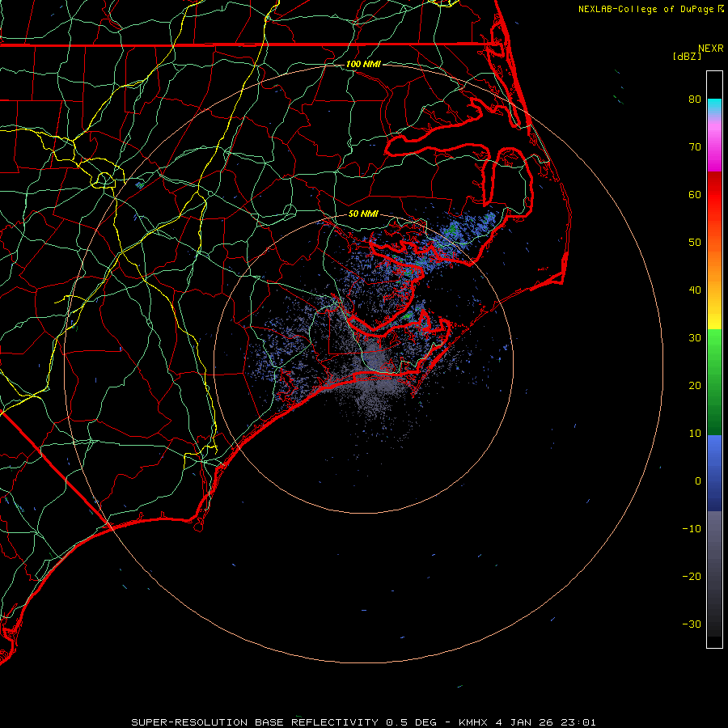728x728 pixels.
Task: Click the SUPER-RESOLUTION BASE REFLECTIVITY caption
Action: [x=255, y=722]
